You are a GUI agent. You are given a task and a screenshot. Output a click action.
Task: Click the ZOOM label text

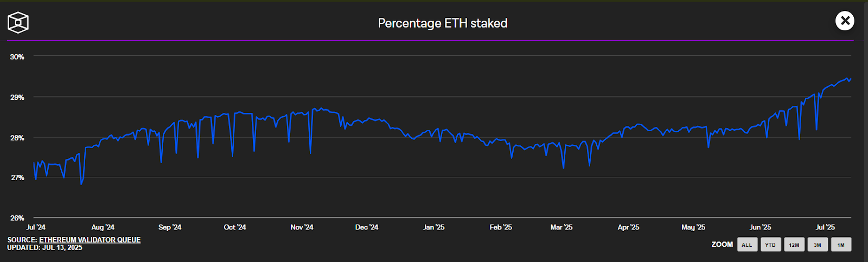tap(722, 245)
